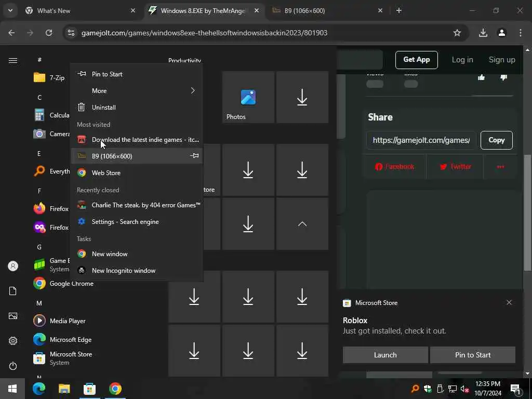Click the Chrome address bar URL
The height and width of the screenshot is (399, 532).
tap(204, 33)
